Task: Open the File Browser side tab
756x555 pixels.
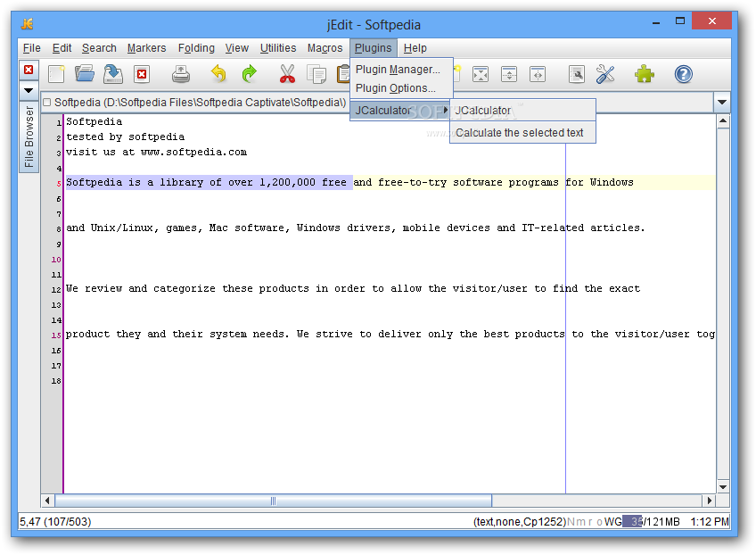Action: pos(29,137)
